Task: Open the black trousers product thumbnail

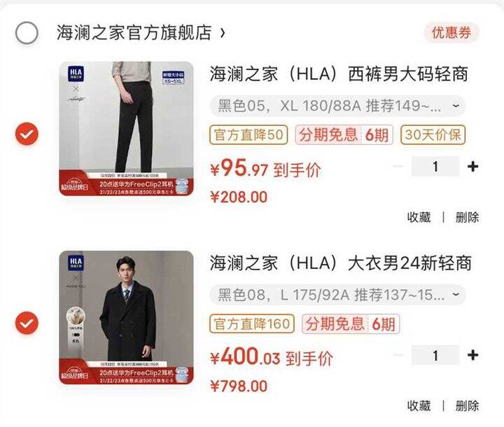Action: click(x=126, y=129)
